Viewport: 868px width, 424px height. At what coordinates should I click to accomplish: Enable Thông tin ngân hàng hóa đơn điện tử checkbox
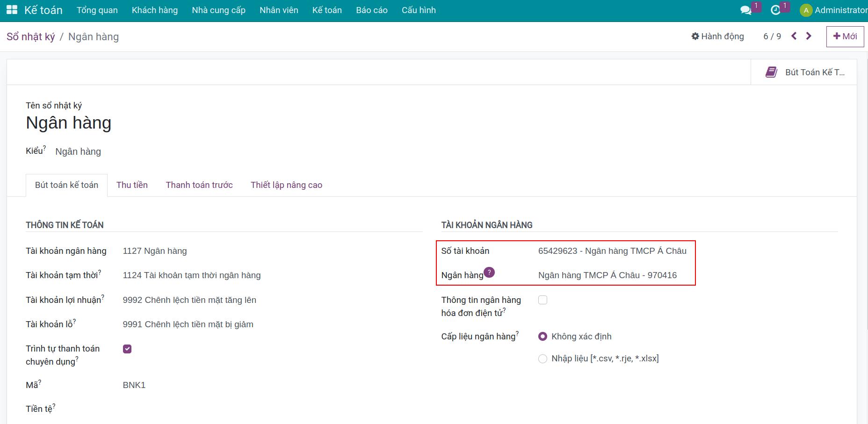coord(542,300)
